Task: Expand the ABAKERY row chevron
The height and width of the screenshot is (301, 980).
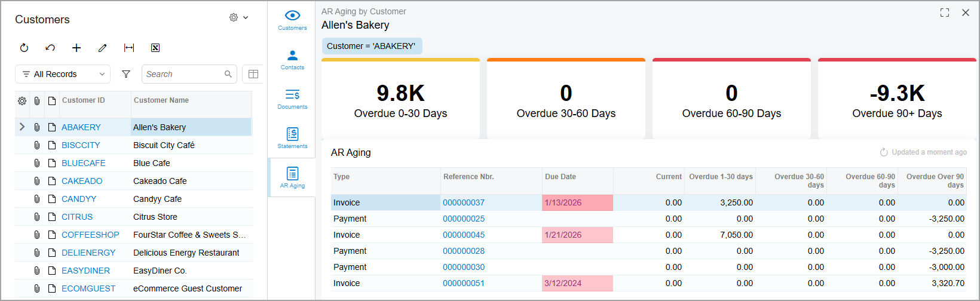Action: pyautogui.click(x=22, y=127)
